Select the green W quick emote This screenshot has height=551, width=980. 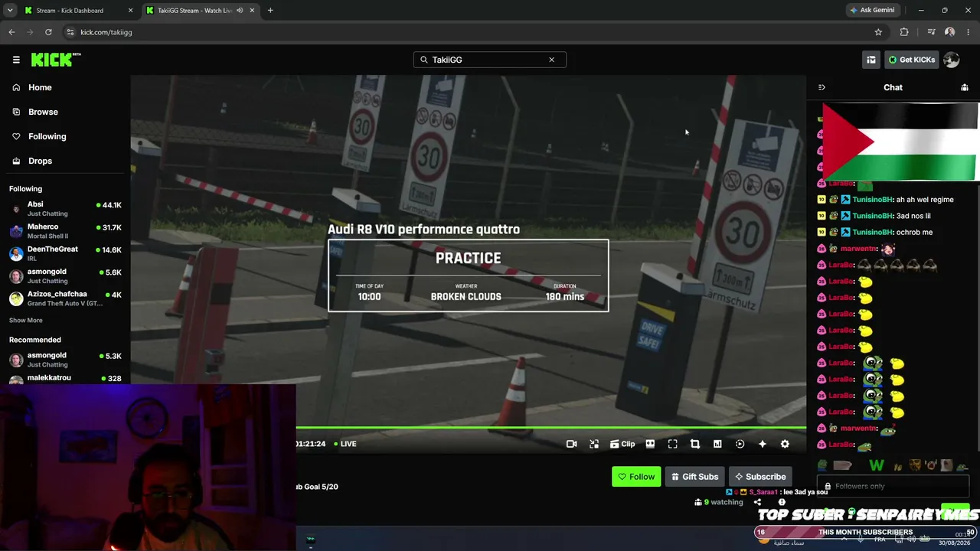click(x=877, y=465)
